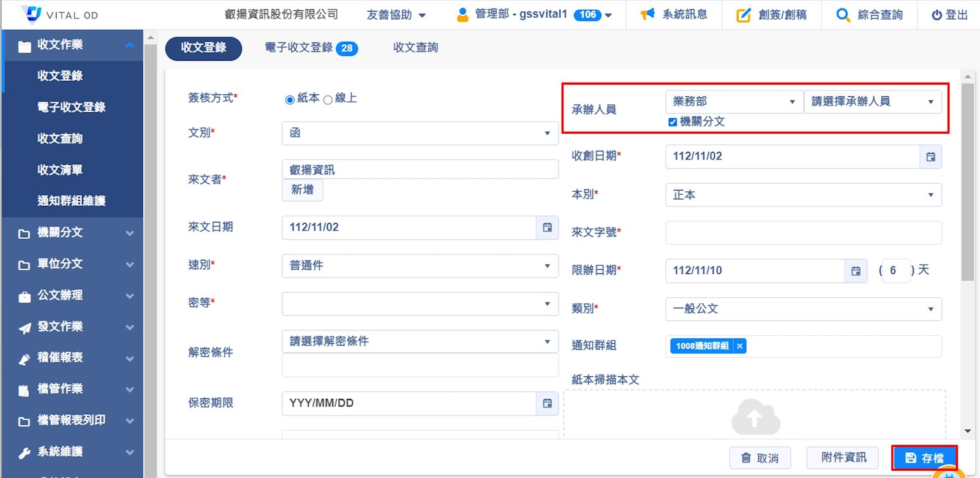Click the VITAL OD logo icon

tap(31, 13)
